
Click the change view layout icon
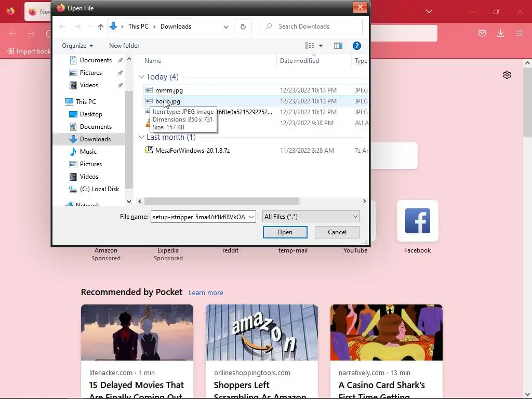coord(310,46)
